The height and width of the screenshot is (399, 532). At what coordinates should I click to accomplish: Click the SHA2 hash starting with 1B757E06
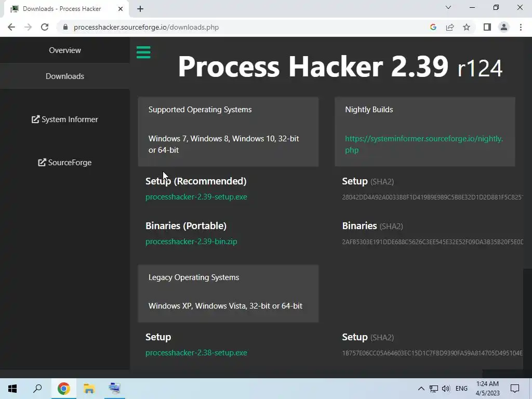[433, 353]
